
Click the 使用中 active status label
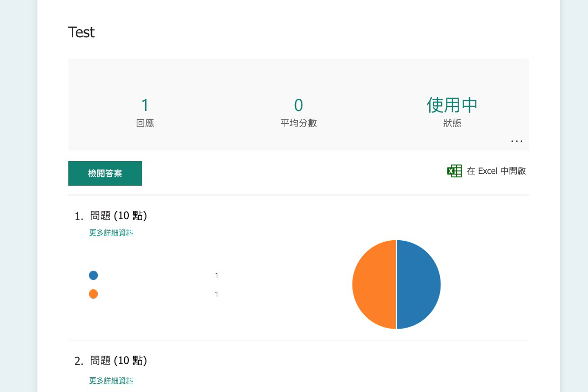click(x=452, y=105)
